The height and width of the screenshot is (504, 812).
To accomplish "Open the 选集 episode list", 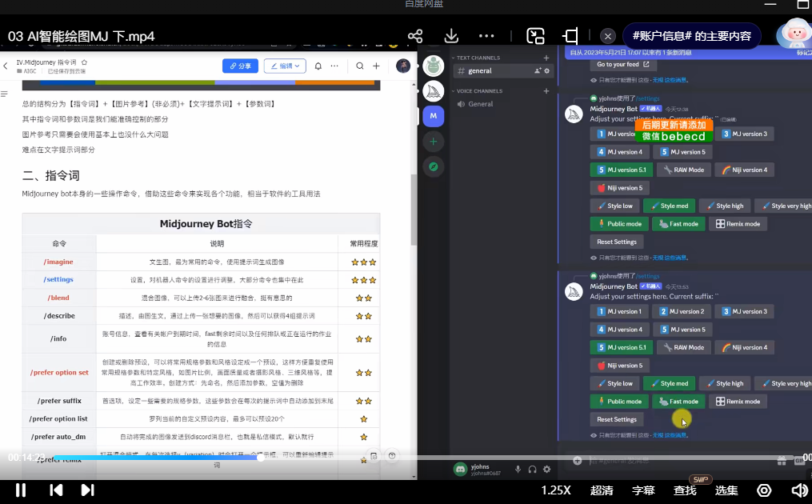I will (726, 490).
